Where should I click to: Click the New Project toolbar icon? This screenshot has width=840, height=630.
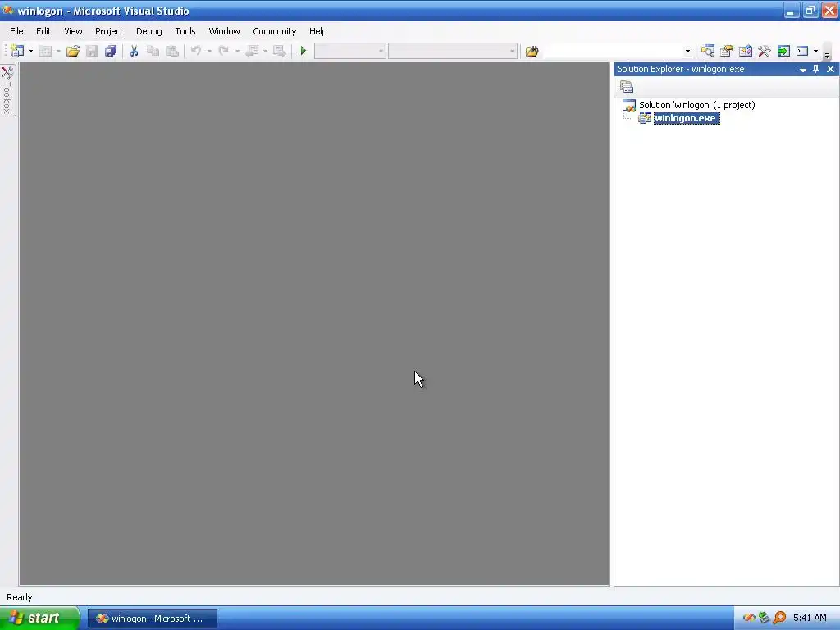17,52
